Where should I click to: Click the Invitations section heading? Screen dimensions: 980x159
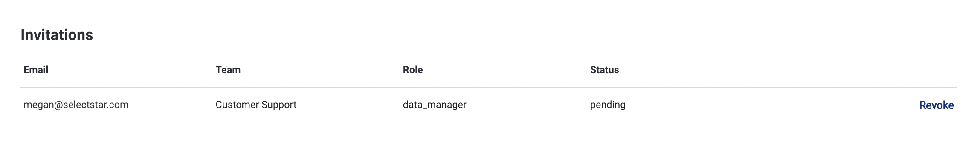(x=57, y=35)
